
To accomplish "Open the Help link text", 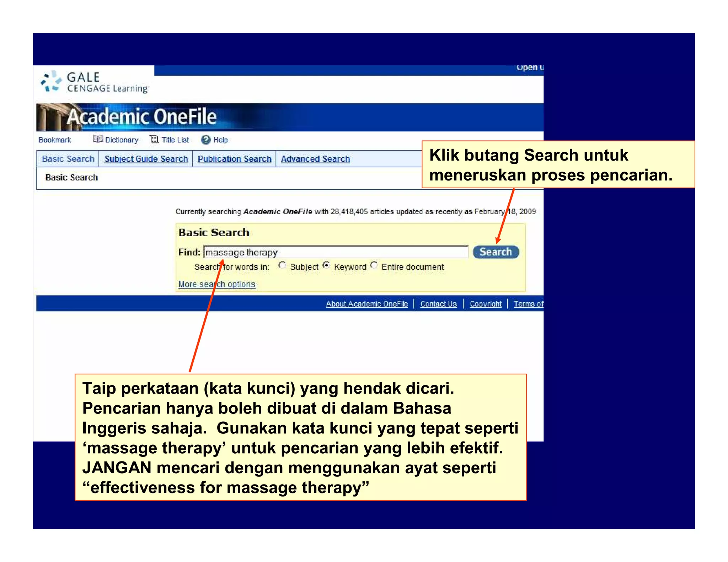I will [x=220, y=140].
